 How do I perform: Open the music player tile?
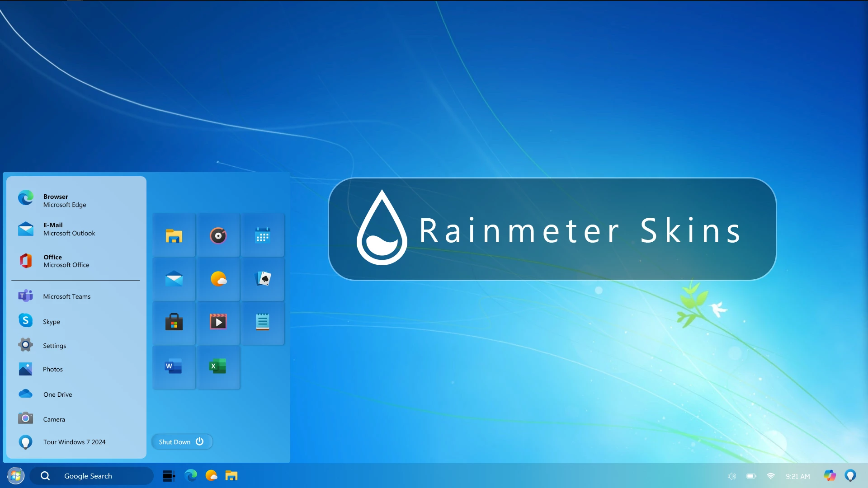pyautogui.click(x=218, y=235)
